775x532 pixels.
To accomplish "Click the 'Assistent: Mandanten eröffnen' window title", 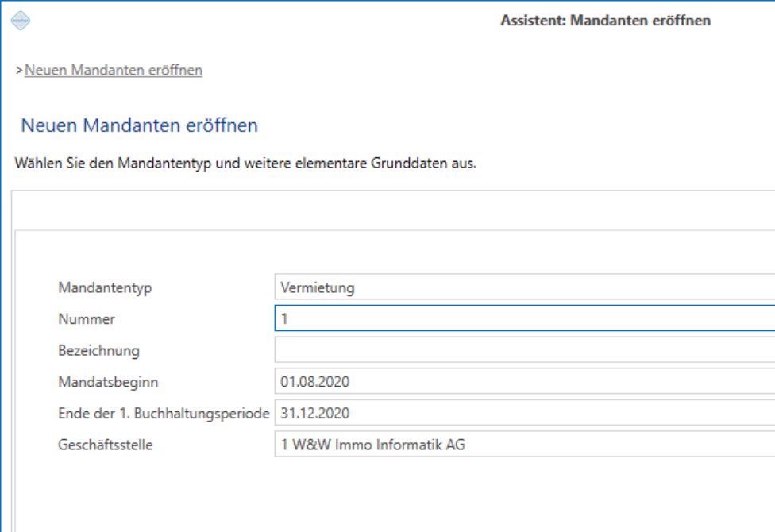I will (x=605, y=21).
